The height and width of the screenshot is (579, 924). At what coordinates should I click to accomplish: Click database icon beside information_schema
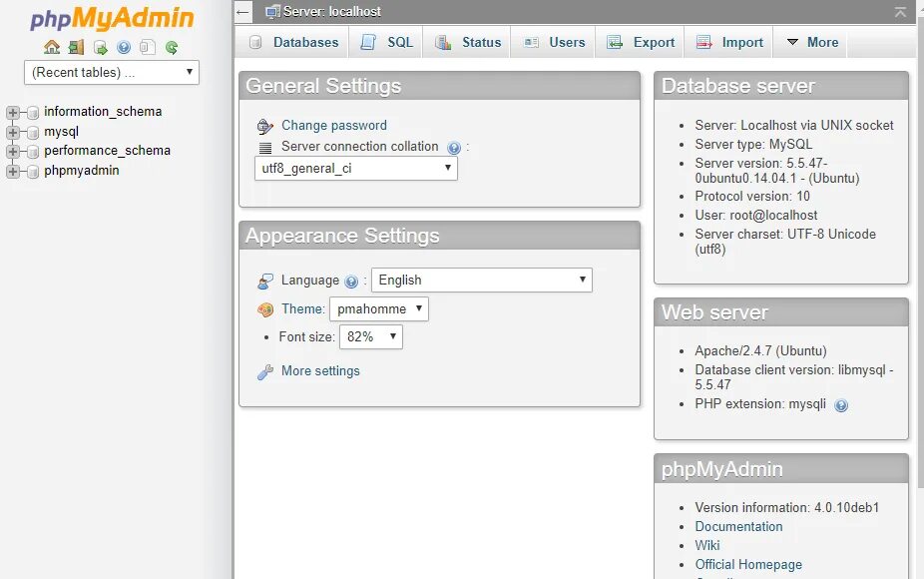(x=33, y=113)
